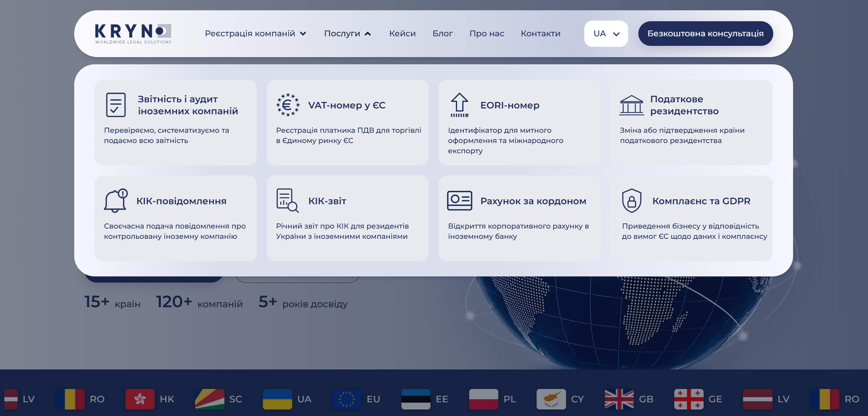Click the Ukraine flag icon in the country strip

(277, 399)
